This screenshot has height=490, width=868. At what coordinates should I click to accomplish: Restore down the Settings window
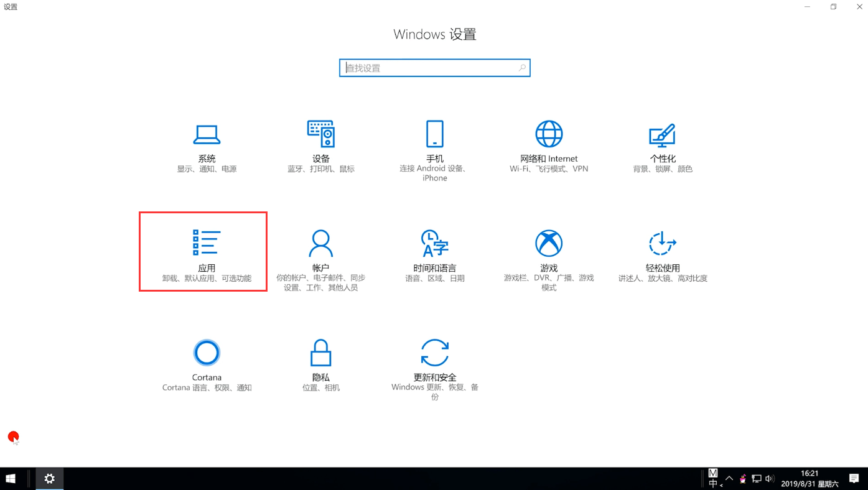coord(833,7)
